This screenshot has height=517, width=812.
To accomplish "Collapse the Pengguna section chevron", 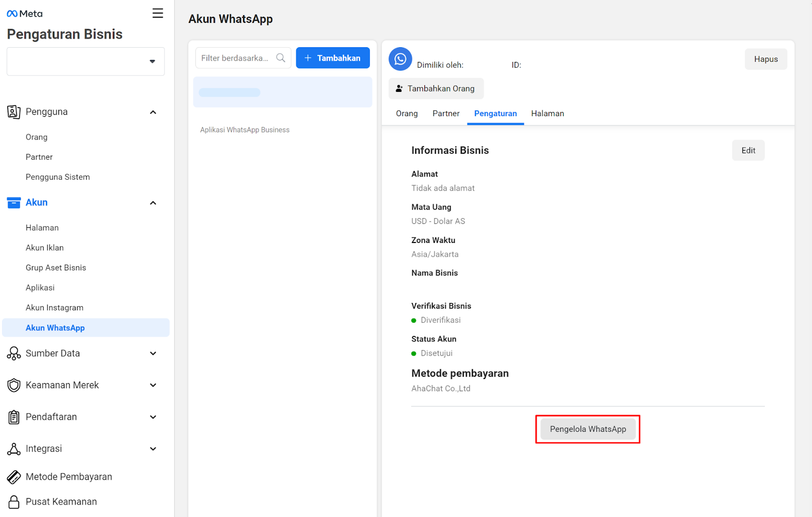I will coord(153,112).
